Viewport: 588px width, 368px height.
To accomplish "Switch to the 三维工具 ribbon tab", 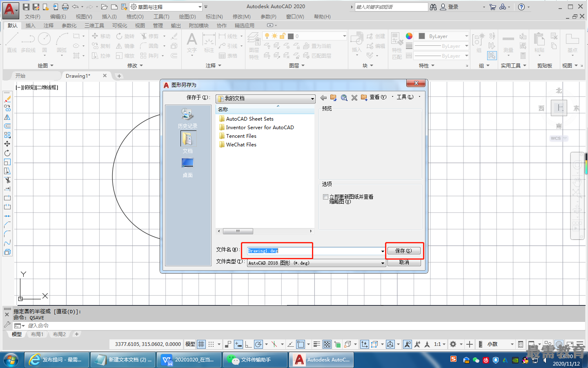I will tap(94, 25).
